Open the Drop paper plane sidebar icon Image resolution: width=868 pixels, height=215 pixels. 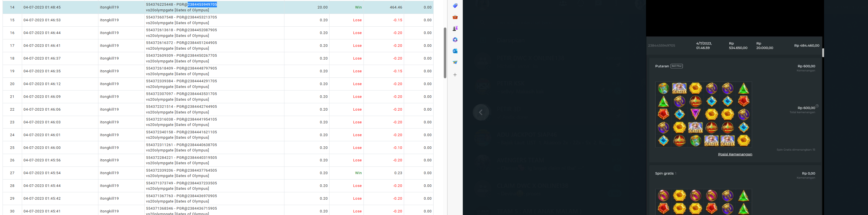(455, 62)
